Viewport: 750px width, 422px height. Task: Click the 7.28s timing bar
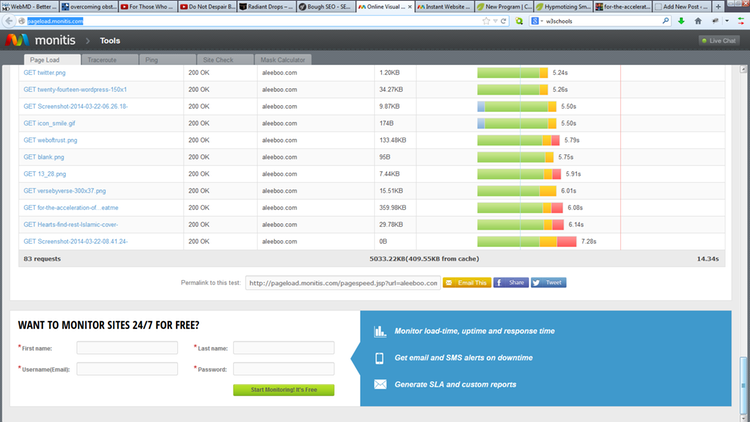coord(527,242)
